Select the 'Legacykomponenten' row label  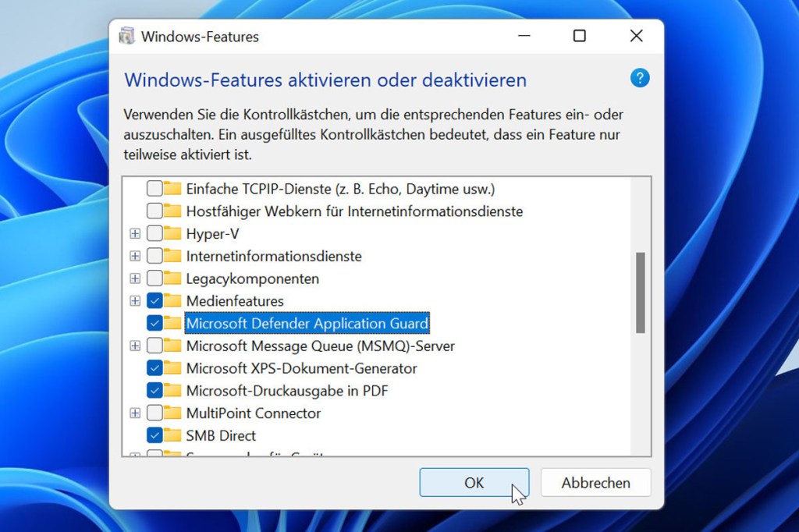253,278
